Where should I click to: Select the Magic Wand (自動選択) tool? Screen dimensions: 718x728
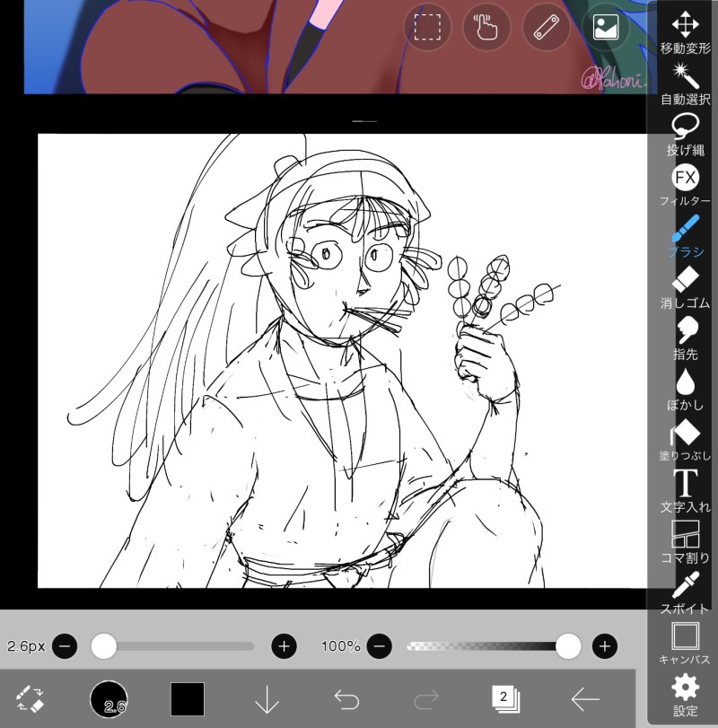pyautogui.click(x=685, y=83)
